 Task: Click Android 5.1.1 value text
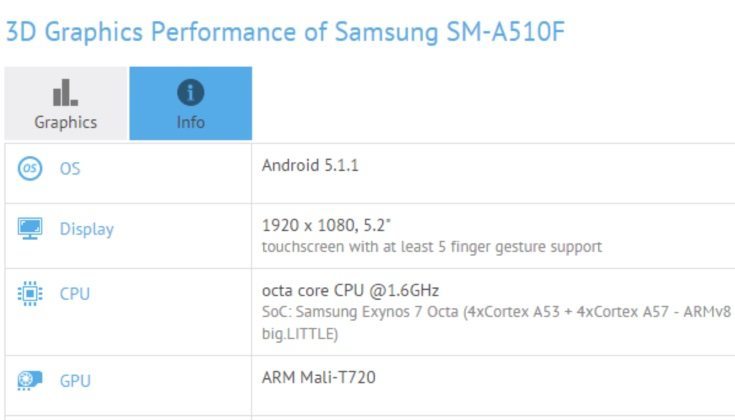pos(310,165)
